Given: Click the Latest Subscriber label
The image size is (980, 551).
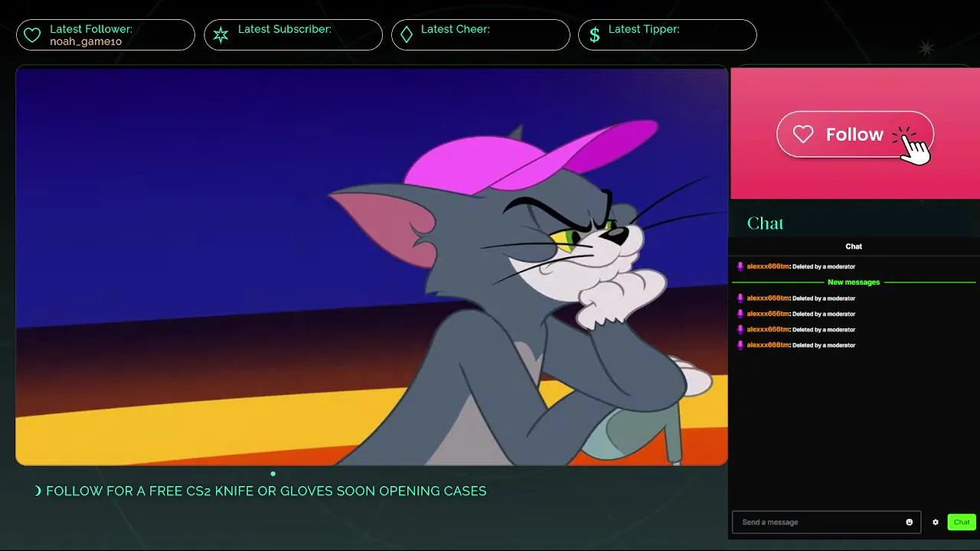Looking at the screenshot, I should click(x=285, y=29).
